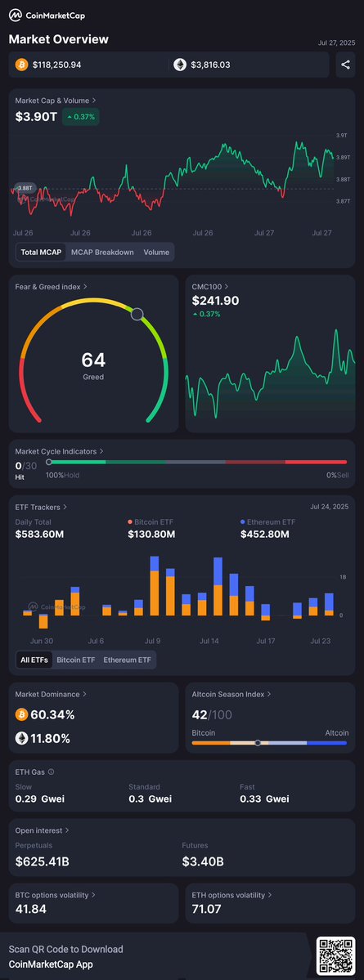Open the Open interest section
Viewport: 364px width, 980px height.
pos(43,830)
